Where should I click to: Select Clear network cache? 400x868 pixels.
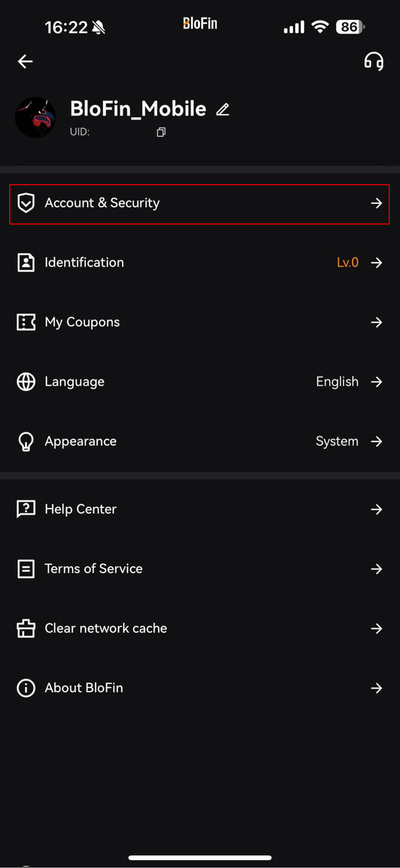coord(200,628)
